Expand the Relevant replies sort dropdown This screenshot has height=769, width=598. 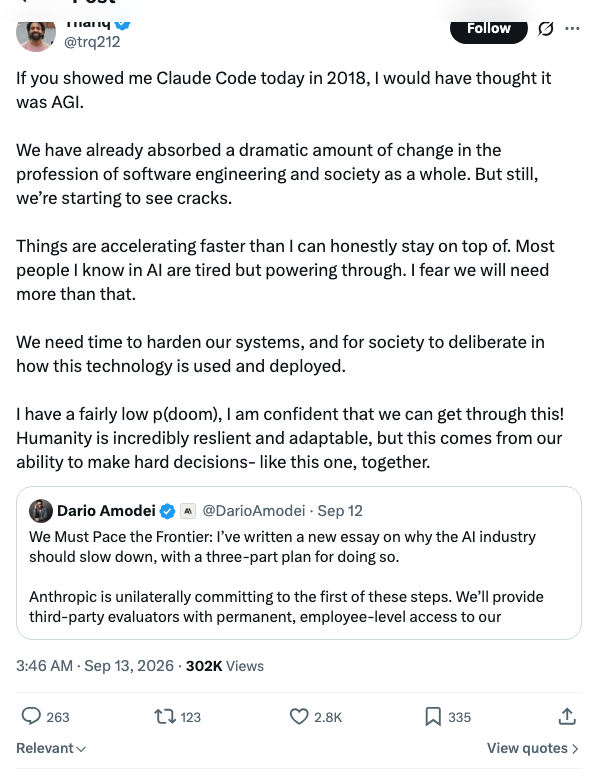[x=51, y=748]
